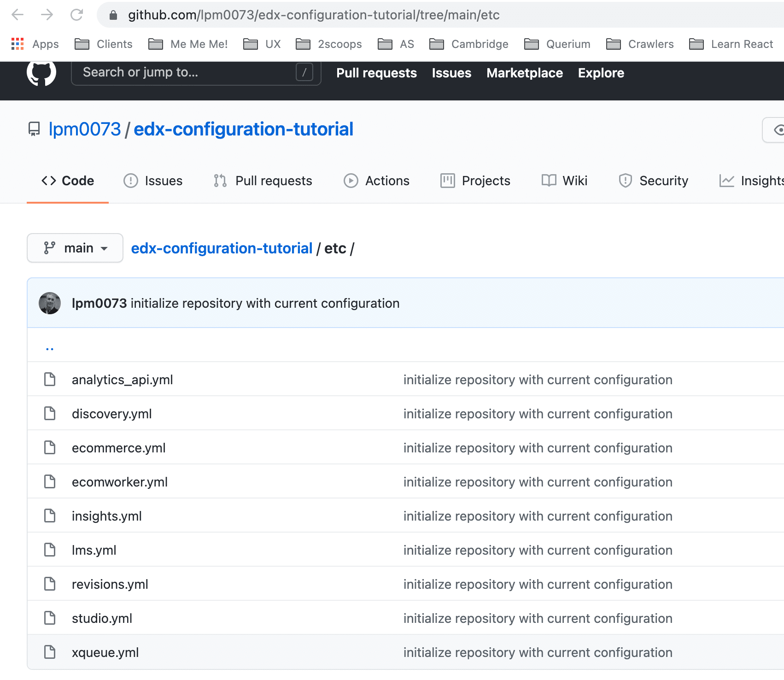This screenshot has height=680, width=784.
Task: Click the repository book icon beside lpm0073
Action: tap(34, 129)
